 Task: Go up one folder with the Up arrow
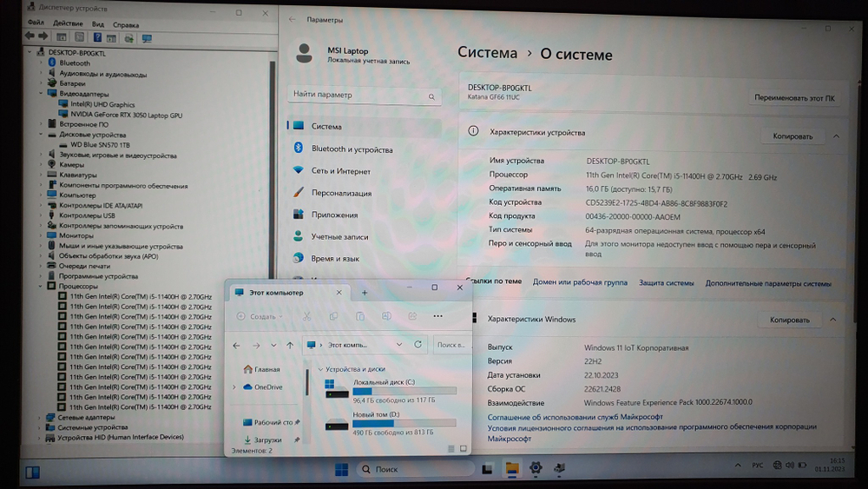click(x=290, y=346)
